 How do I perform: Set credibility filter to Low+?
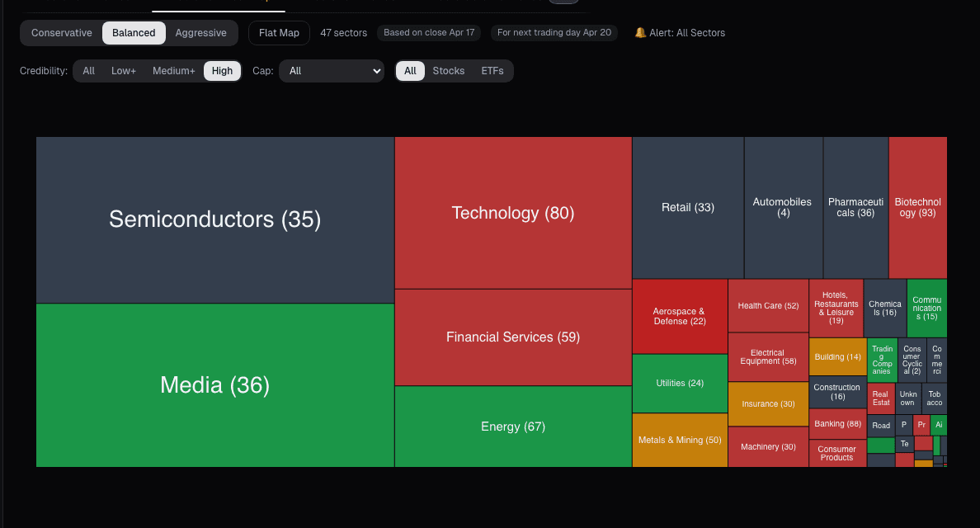click(123, 71)
